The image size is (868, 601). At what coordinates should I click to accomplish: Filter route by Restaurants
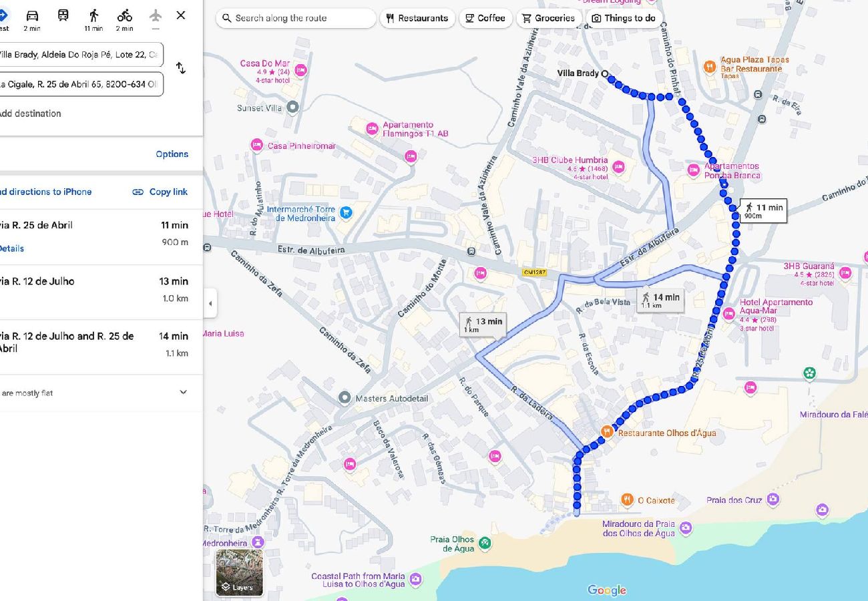pyautogui.click(x=417, y=18)
